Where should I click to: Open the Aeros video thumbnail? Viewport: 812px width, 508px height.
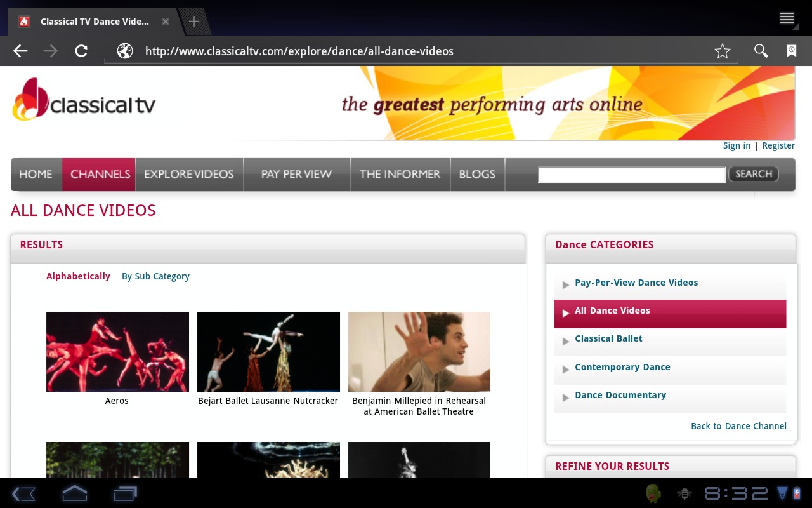click(x=117, y=352)
